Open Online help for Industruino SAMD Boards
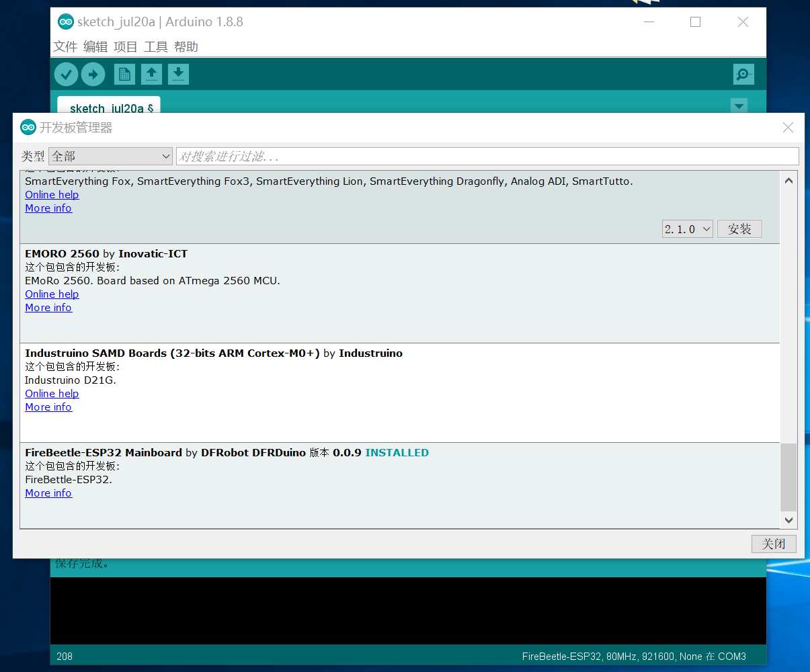Image resolution: width=810 pixels, height=672 pixels. (52, 394)
